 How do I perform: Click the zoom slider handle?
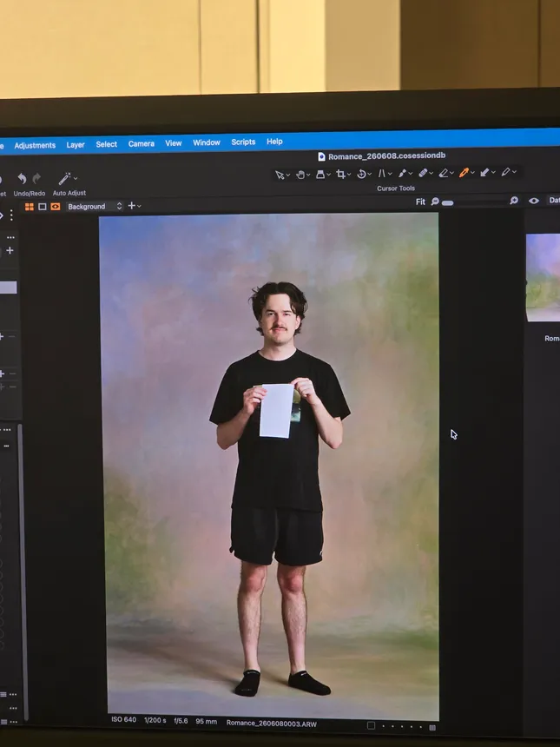click(x=448, y=202)
